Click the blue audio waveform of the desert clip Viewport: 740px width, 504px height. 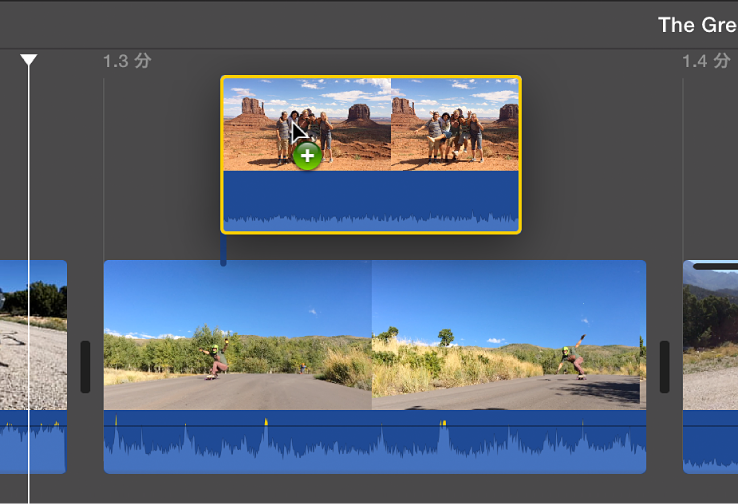(371, 202)
